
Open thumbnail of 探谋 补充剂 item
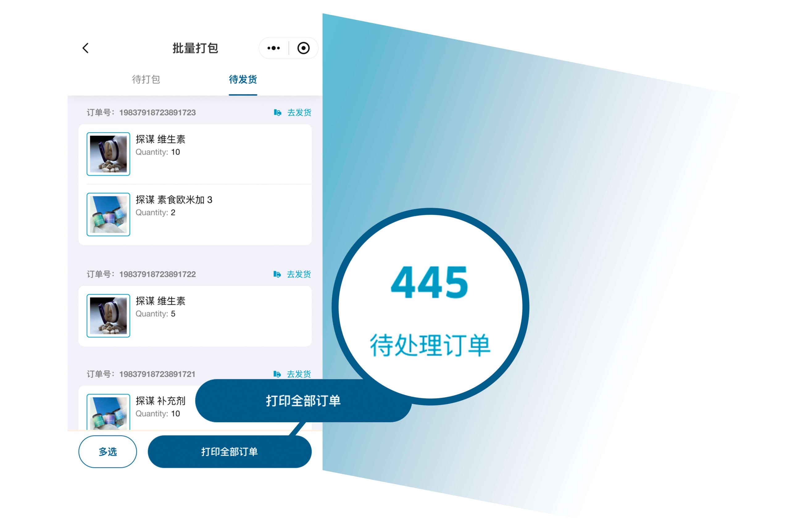click(x=108, y=412)
